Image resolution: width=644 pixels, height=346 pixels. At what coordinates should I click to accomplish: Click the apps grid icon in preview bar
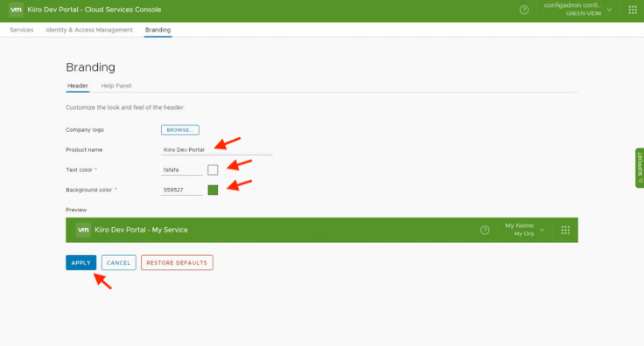click(565, 230)
